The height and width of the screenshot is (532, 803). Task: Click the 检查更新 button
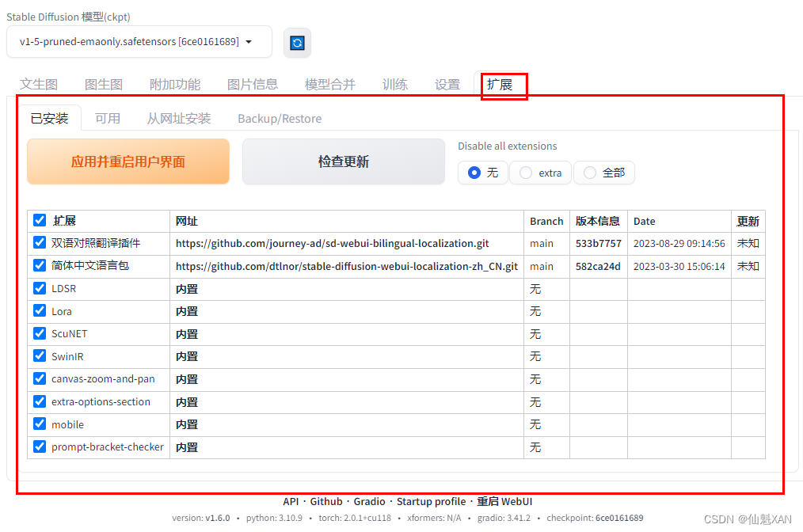[343, 161]
